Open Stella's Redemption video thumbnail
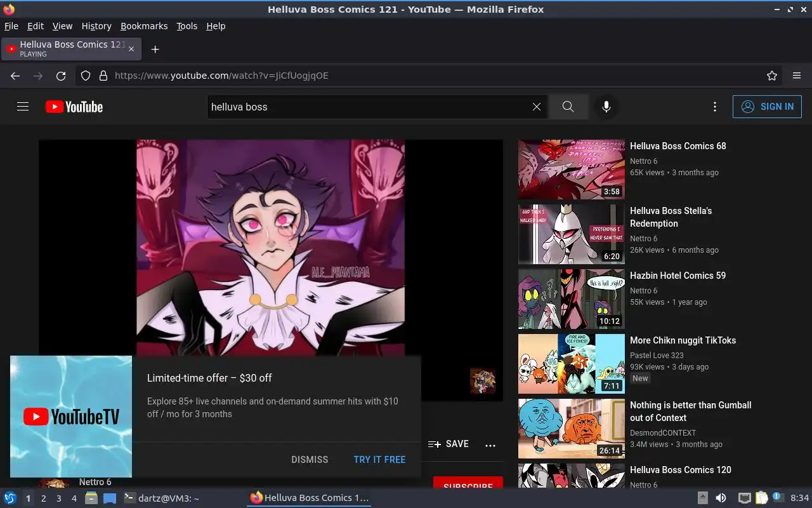 572,234
